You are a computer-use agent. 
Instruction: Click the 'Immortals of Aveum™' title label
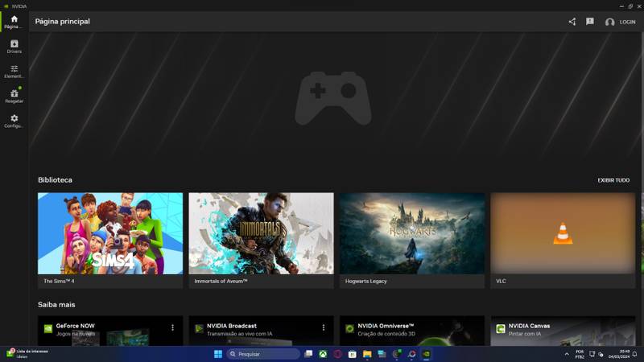point(221,281)
